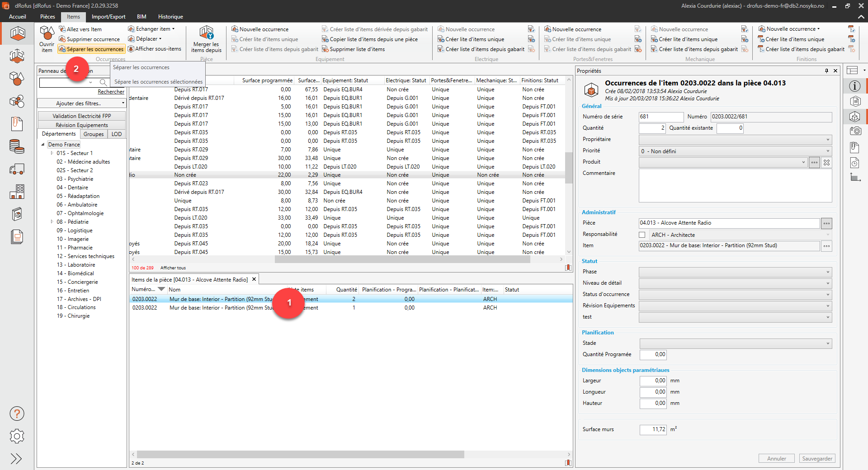Screen dimensions: 868x470
Task: Open the help question mark icon
Action: [x=17, y=414]
